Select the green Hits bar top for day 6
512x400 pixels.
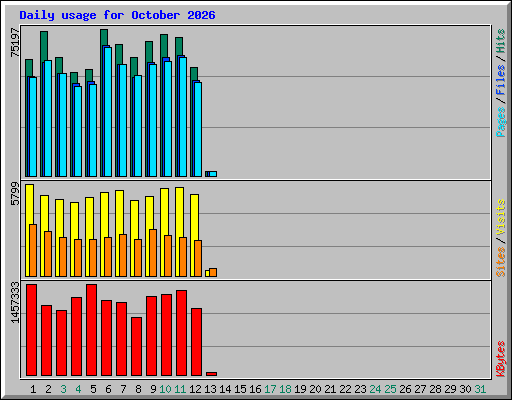pyautogui.click(x=104, y=37)
